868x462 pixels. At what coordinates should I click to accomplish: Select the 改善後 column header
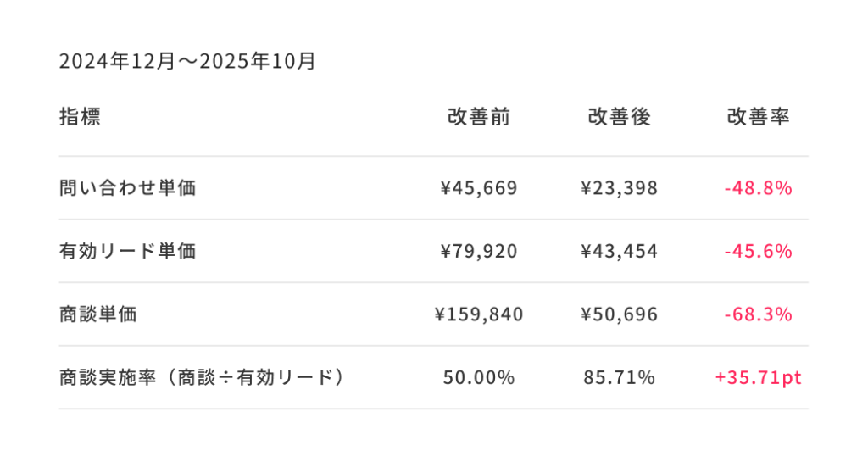coord(619,118)
